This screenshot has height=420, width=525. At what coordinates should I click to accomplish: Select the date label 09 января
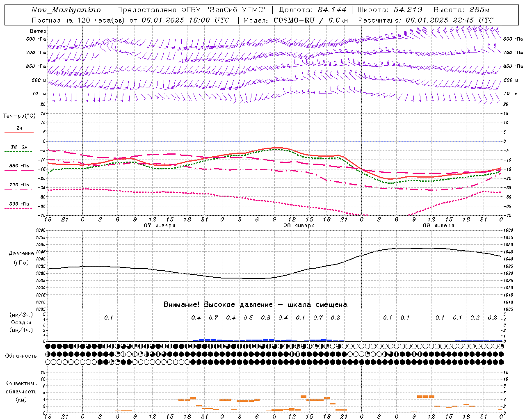click(x=438, y=226)
